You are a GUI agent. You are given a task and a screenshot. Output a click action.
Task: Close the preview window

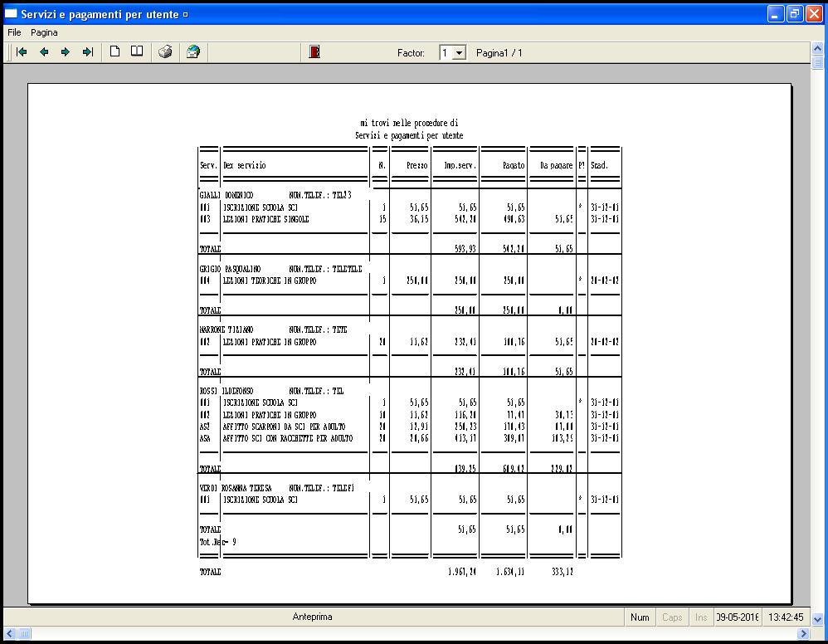click(814, 14)
